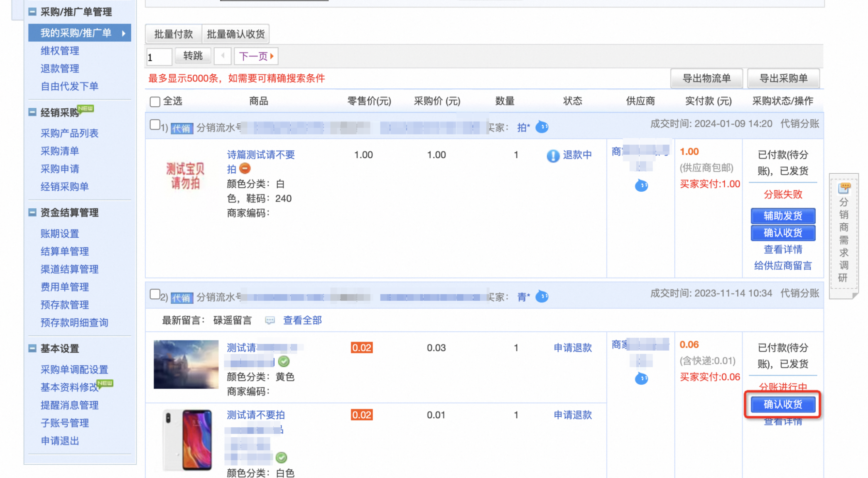Focus the page number input field
The height and width of the screenshot is (478, 868).
(x=159, y=57)
